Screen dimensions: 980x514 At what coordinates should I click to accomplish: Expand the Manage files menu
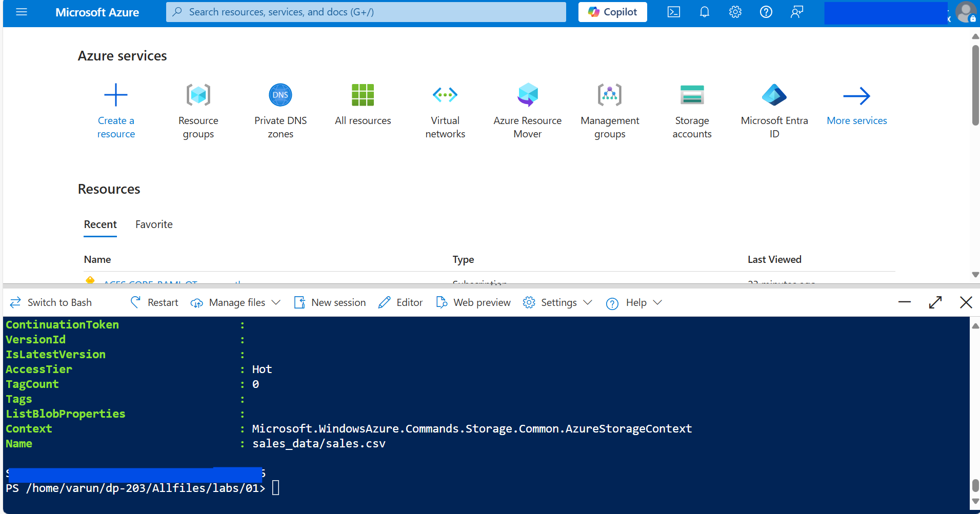(x=234, y=302)
